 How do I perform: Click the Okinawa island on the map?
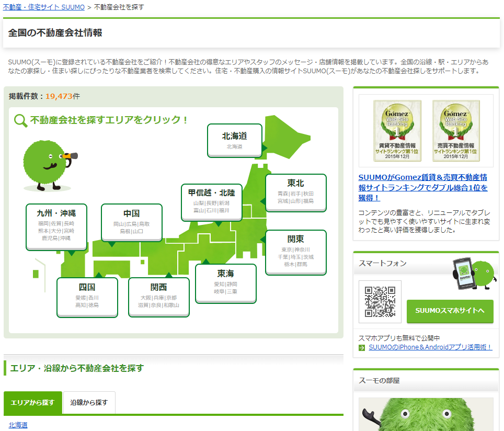36,274
